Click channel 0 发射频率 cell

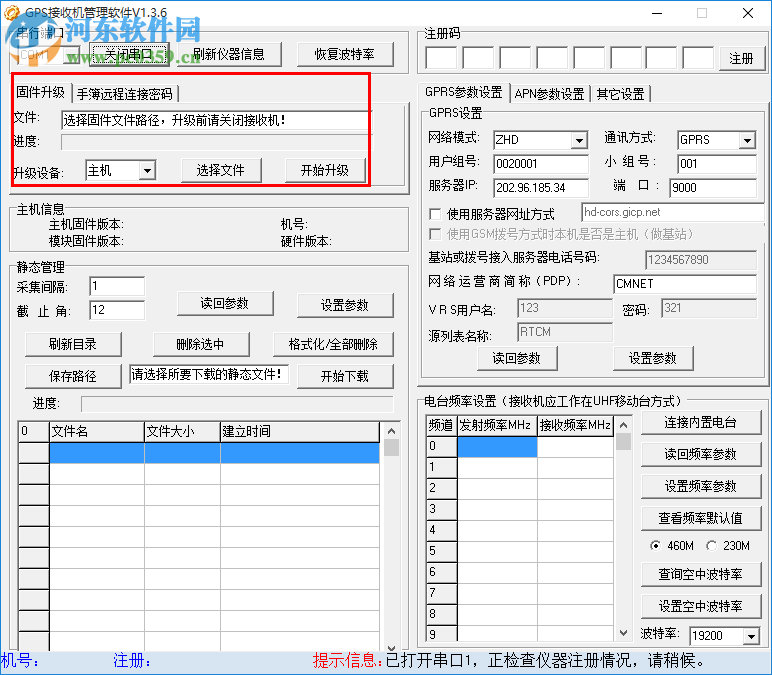coord(498,447)
